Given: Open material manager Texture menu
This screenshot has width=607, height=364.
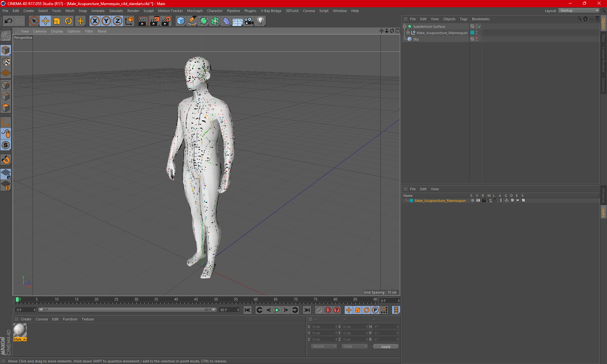Looking at the screenshot, I should tap(88, 319).
